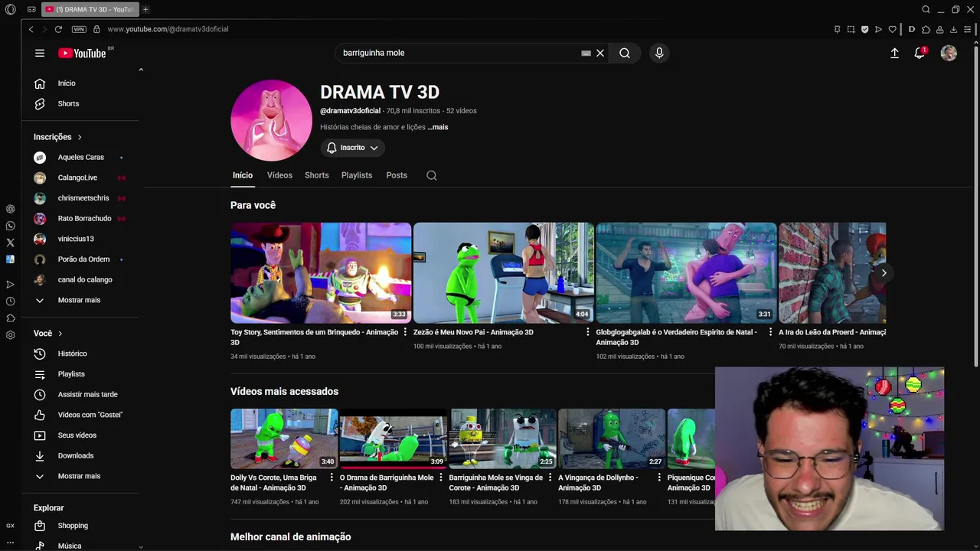Take a snapshot with the browser toolbar icon

851,29
